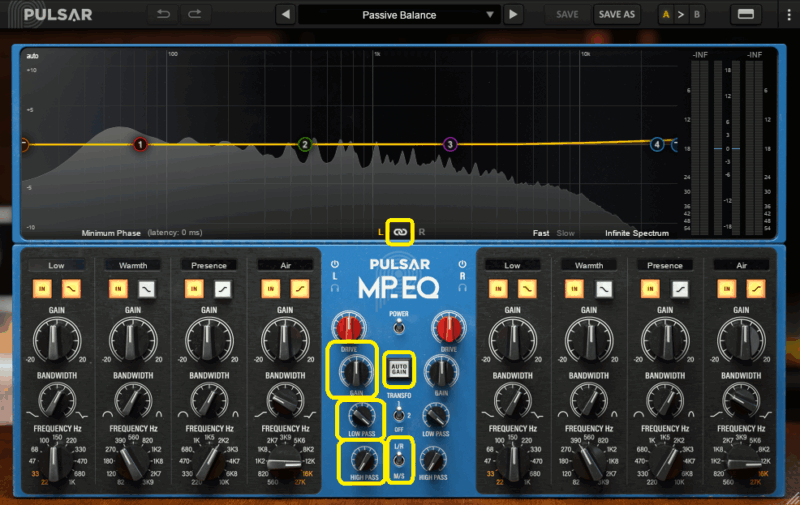Select the B comparison state
The width and height of the screenshot is (800, 505).
697,15
